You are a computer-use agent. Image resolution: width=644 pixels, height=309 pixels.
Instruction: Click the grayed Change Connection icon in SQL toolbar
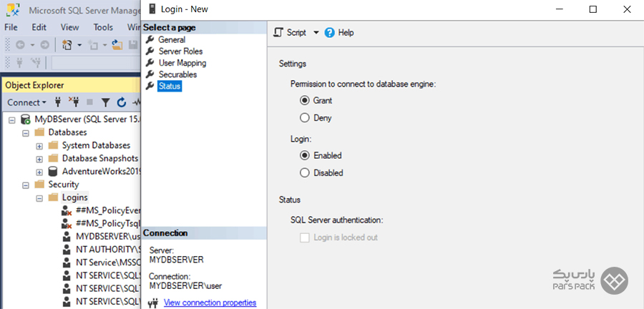36,63
